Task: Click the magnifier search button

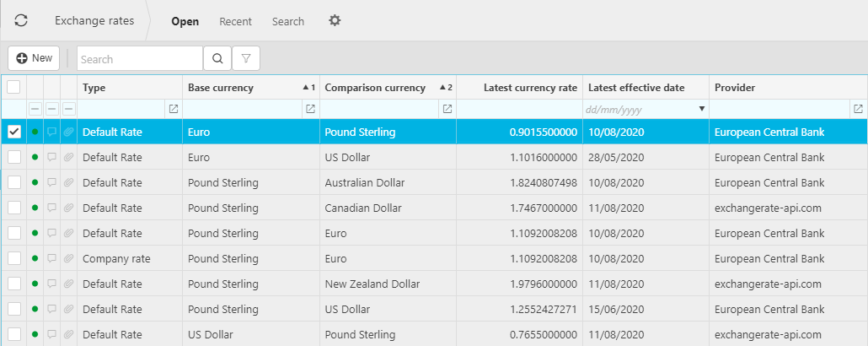Action: pos(217,58)
